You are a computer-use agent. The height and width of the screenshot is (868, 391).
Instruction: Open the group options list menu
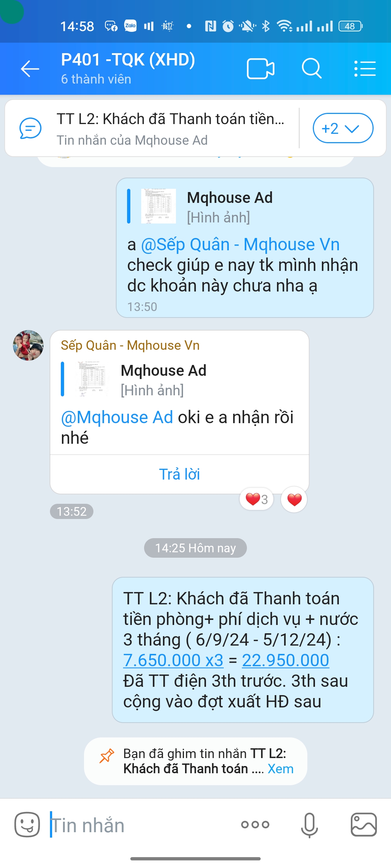(365, 69)
